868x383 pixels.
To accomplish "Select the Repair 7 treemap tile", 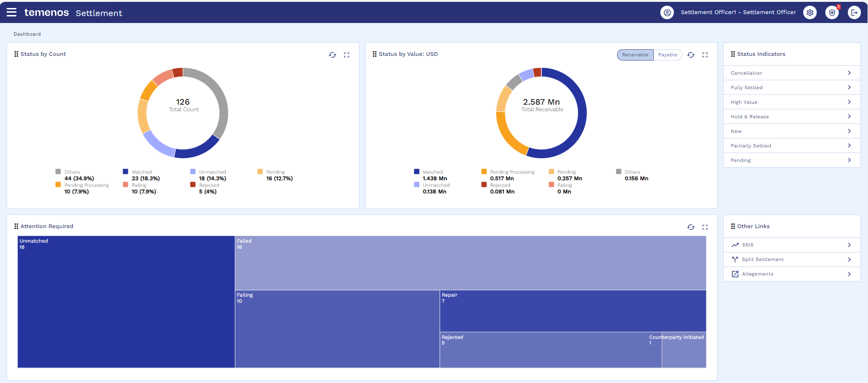I will (573, 311).
